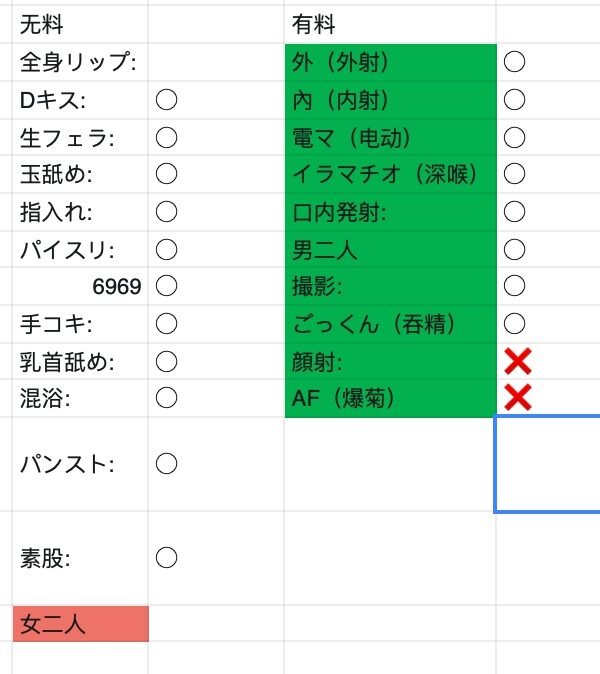600x674 pixels.
Task: Select the green 男二人 cell
Action: click(390, 249)
